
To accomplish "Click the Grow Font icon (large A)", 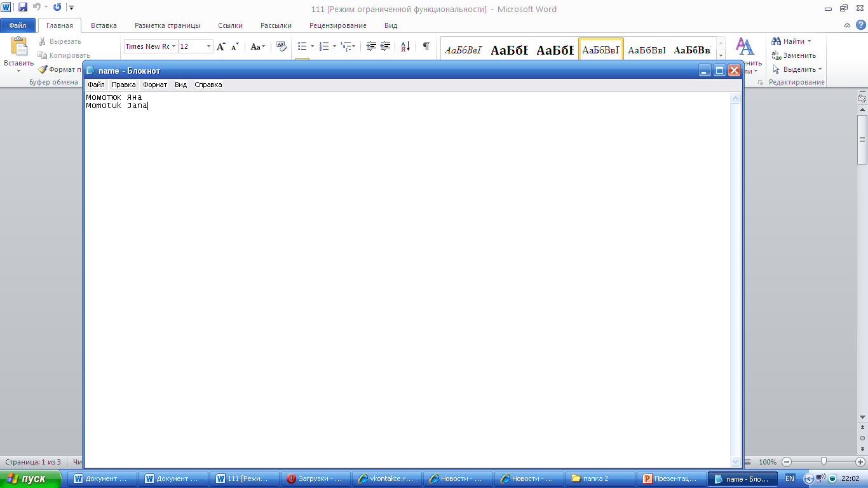I will point(221,46).
